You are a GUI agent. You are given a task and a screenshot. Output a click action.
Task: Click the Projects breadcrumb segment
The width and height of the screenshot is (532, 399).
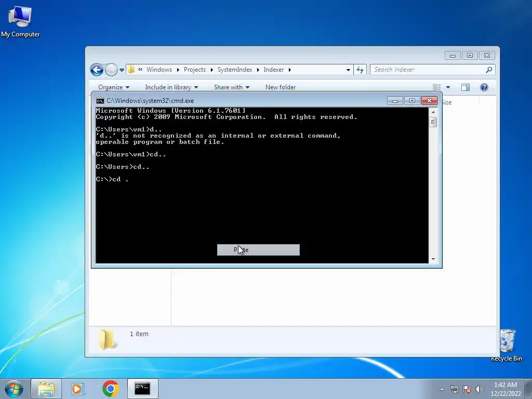point(195,70)
